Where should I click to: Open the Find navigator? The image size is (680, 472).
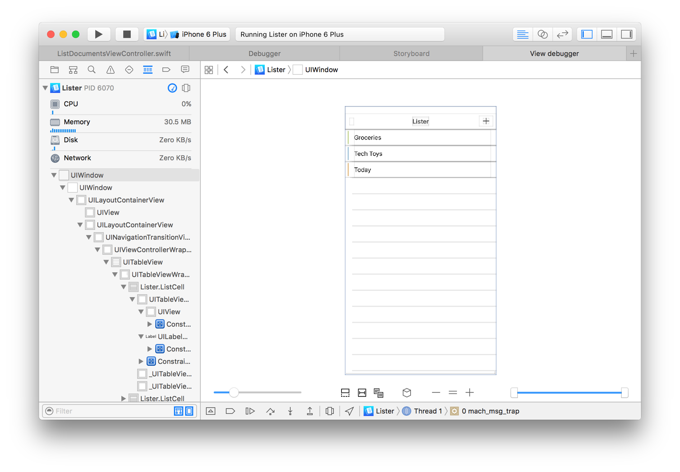(x=92, y=69)
